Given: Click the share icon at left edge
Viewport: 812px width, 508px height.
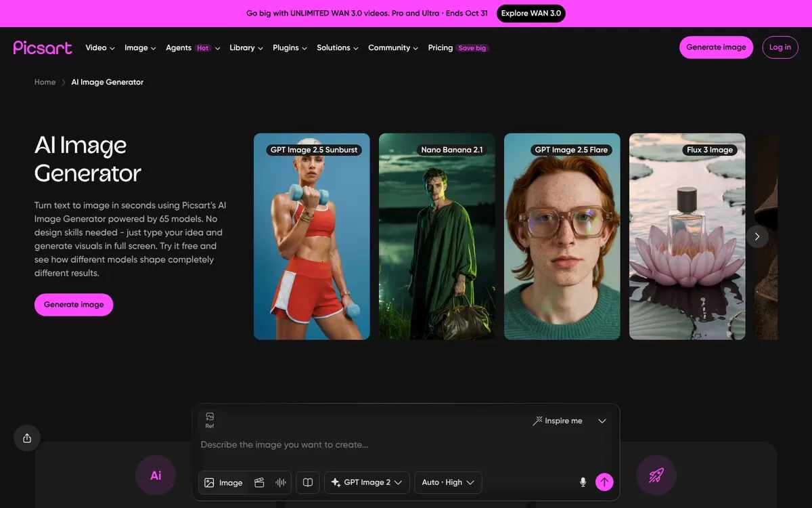Looking at the screenshot, I should [27, 438].
